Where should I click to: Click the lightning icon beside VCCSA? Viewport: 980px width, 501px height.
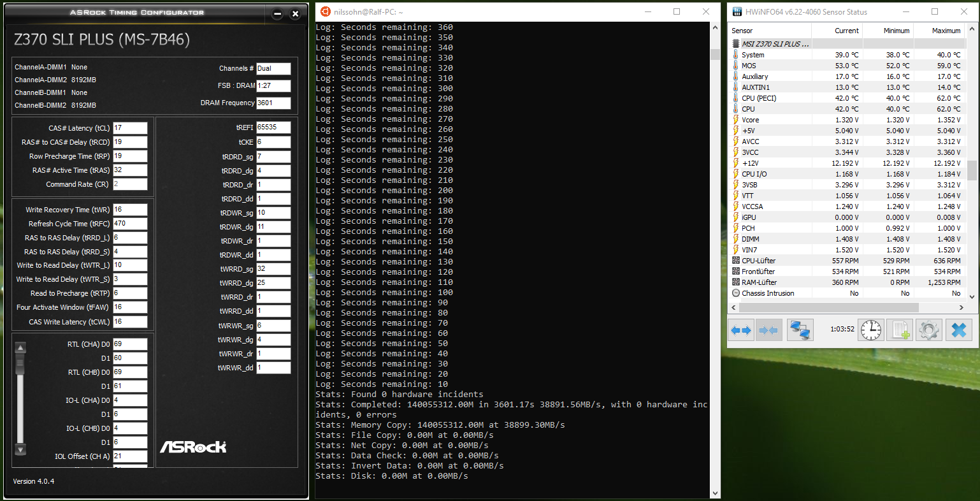(x=735, y=207)
